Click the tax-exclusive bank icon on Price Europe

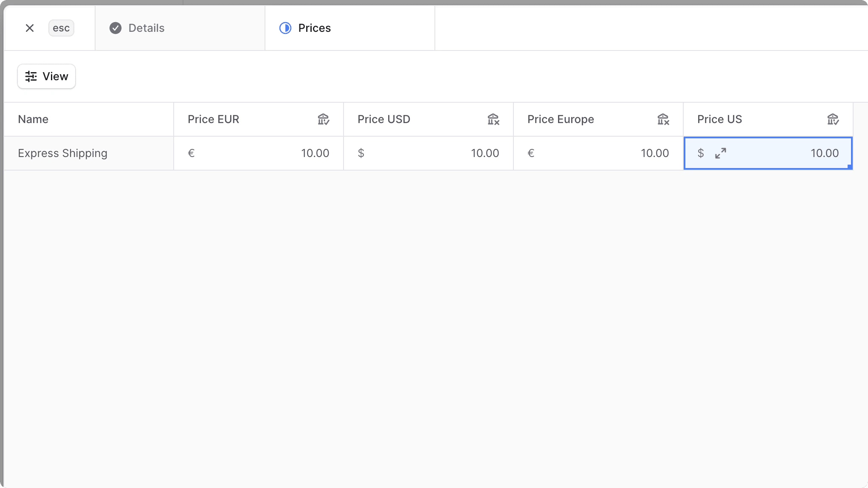click(663, 119)
